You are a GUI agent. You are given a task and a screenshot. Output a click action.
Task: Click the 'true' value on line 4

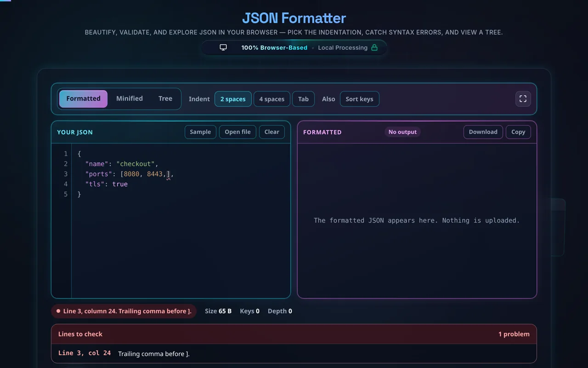tap(120, 184)
